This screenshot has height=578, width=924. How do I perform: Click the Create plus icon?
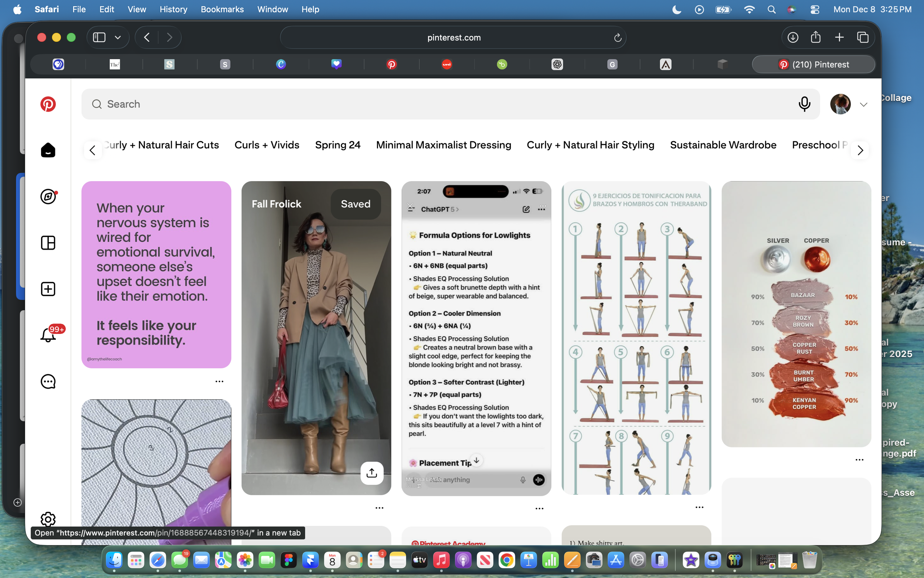[x=48, y=289]
